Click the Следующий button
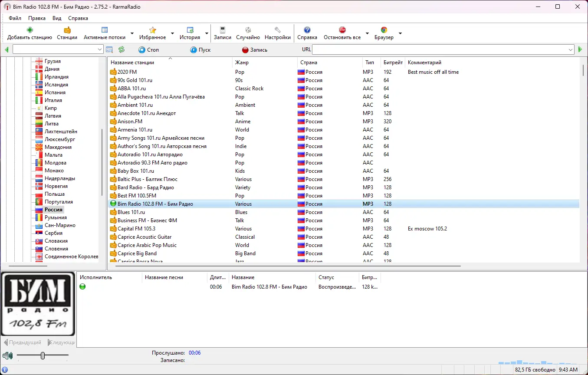The width and height of the screenshot is (588, 375). [x=61, y=342]
